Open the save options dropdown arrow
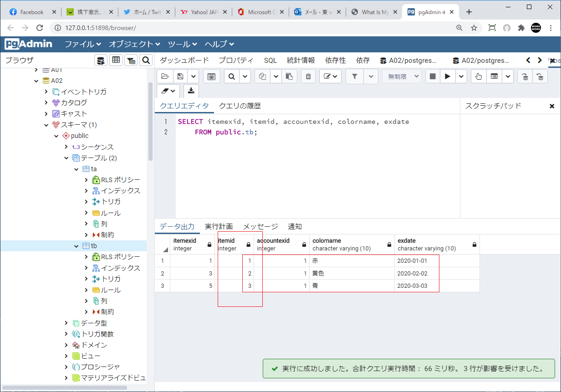The height and width of the screenshot is (392, 561). click(x=194, y=76)
